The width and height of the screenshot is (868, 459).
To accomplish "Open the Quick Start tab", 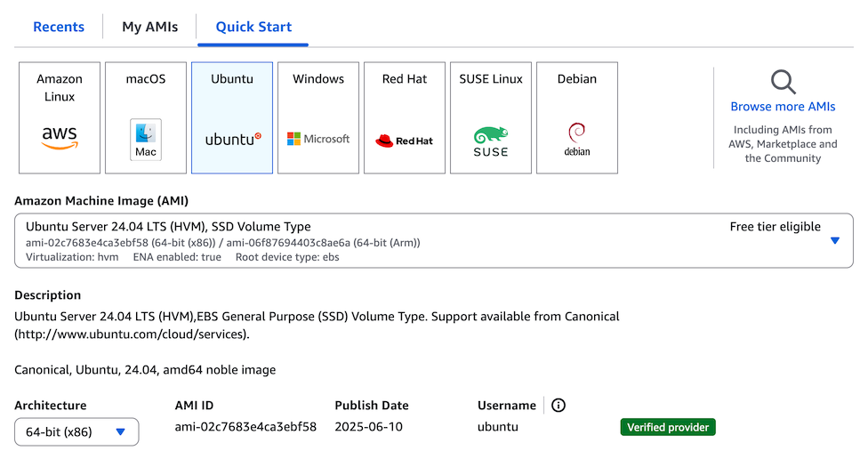I will point(253,27).
